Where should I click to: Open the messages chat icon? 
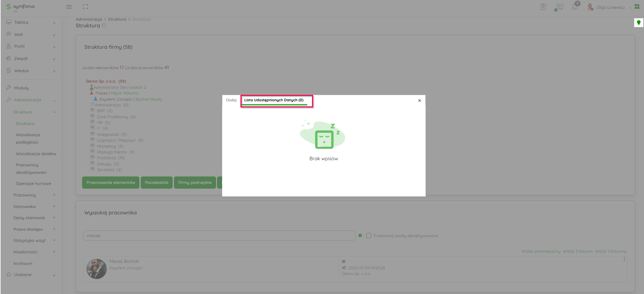(x=559, y=7)
